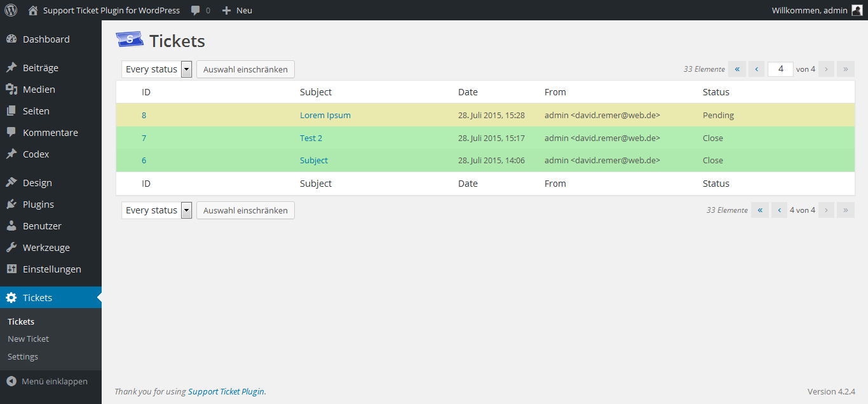
Task: Open Seiten menu item
Action: tap(51, 111)
